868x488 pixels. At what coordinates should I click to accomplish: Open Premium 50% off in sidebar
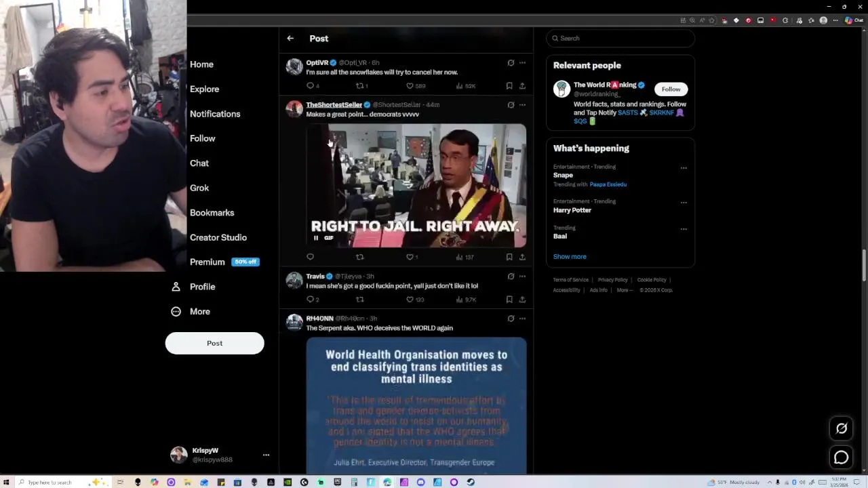(x=224, y=262)
